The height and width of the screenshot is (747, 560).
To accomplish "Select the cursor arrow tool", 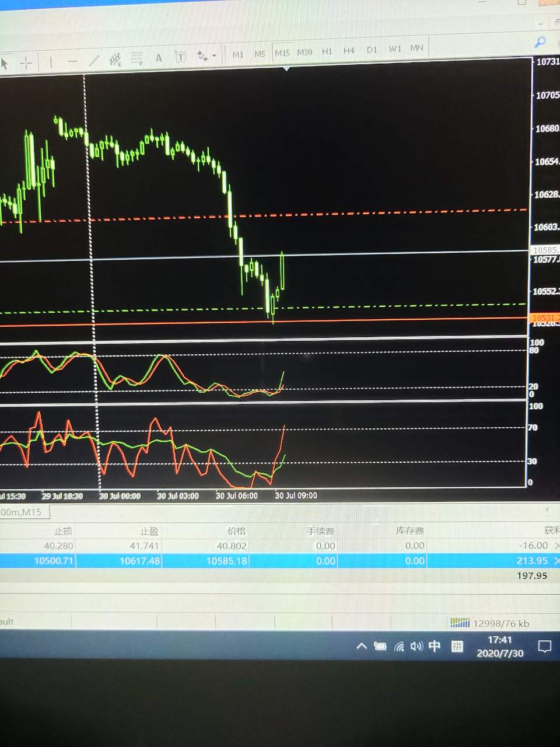I will tap(4, 63).
